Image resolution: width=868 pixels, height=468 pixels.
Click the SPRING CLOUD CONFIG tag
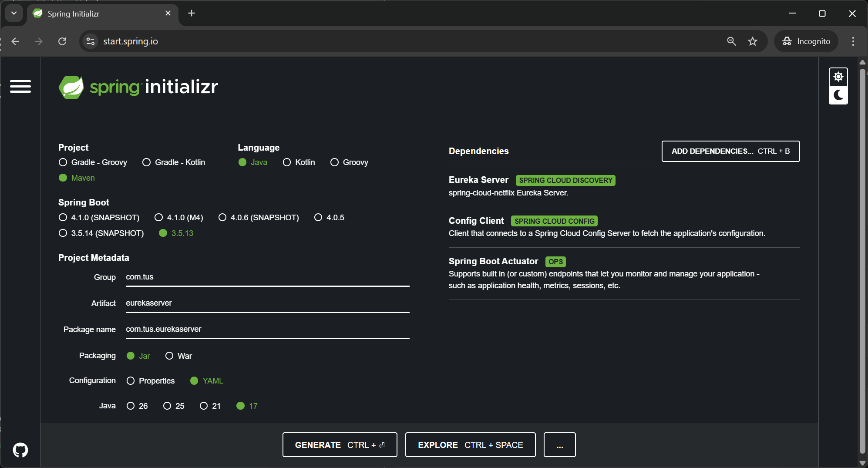(x=554, y=221)
